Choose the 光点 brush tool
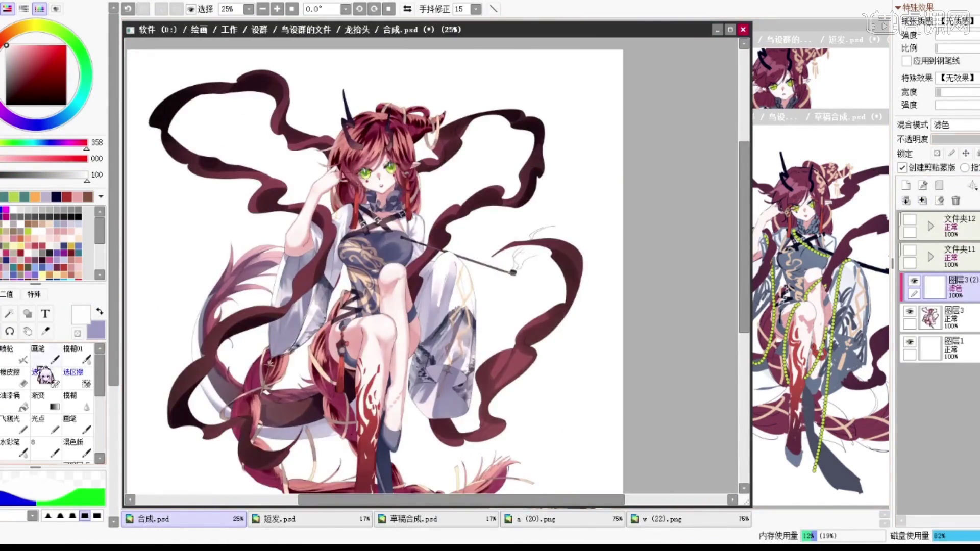The image size is (980, 551). [x=46, y=424]
